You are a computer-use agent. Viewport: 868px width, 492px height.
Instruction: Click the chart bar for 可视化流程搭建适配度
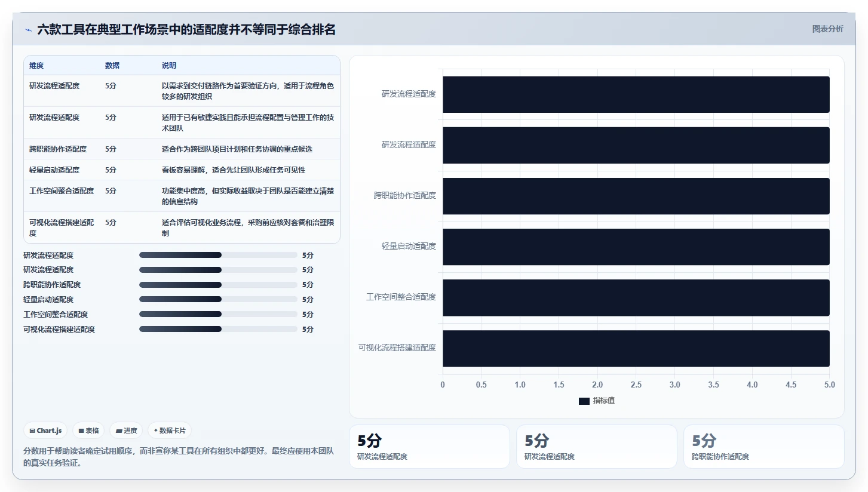tap(636, 348)
